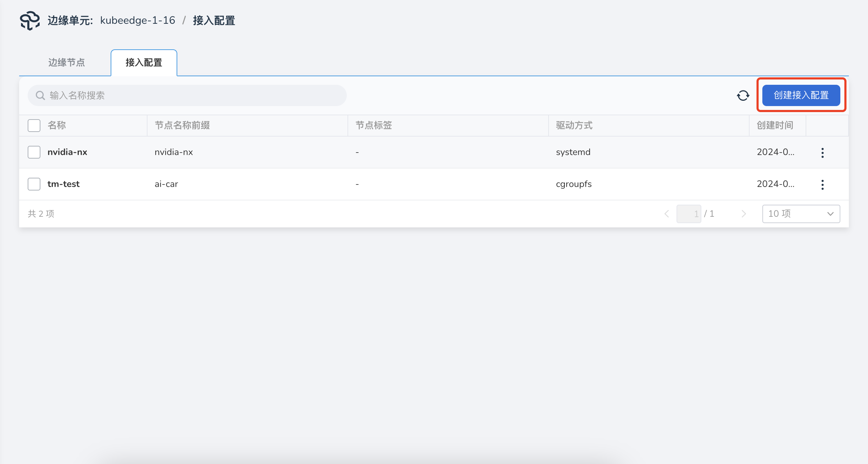Click the chevron on page size selector

[830, 214]
